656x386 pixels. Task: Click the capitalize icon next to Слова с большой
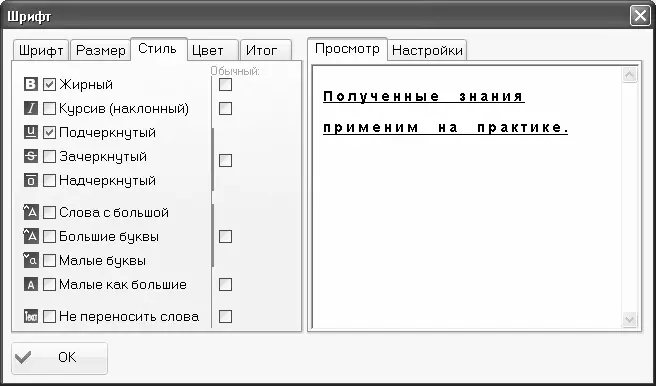pyautogui.click(x=31, y=212)
